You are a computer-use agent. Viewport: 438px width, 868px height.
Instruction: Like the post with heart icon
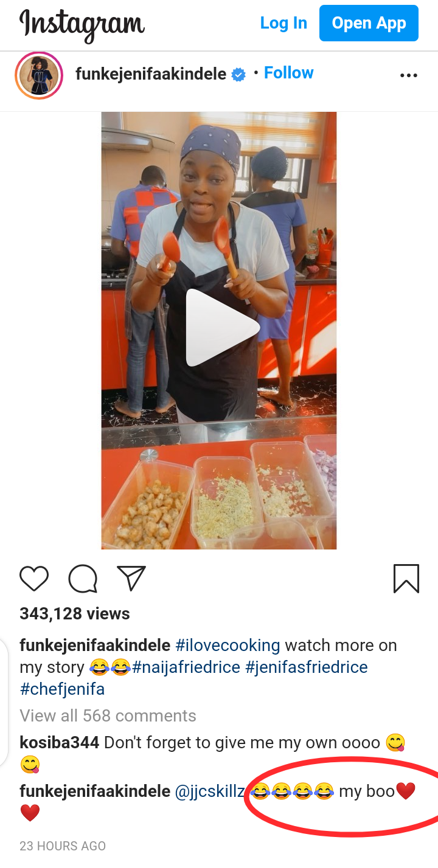[x=34, y=579]
